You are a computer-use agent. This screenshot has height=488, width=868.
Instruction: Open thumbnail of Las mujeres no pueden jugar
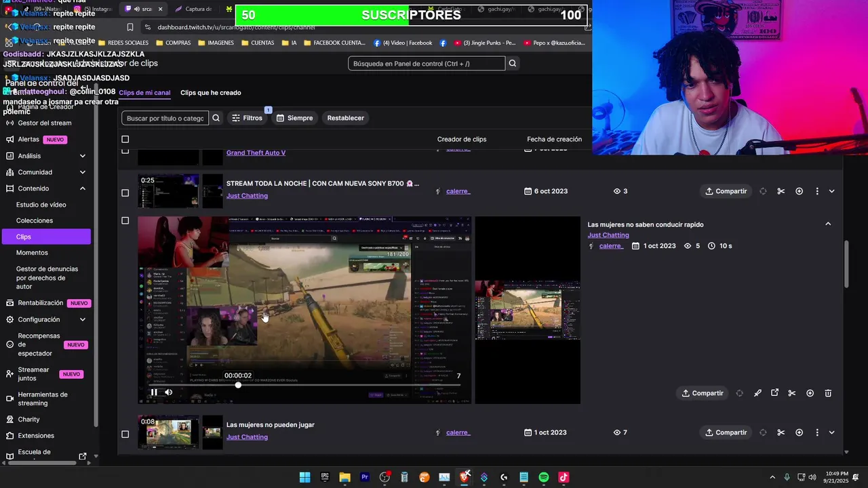click(168, 432)
